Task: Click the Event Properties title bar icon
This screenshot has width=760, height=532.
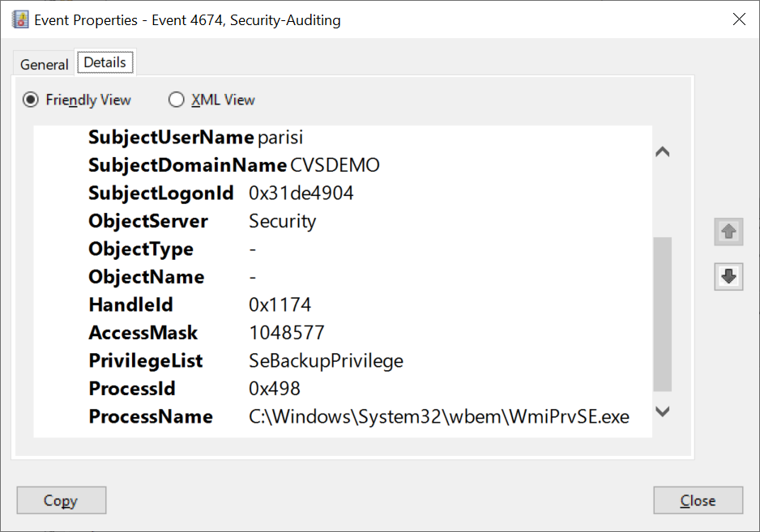Action: [x=19, y=19]
